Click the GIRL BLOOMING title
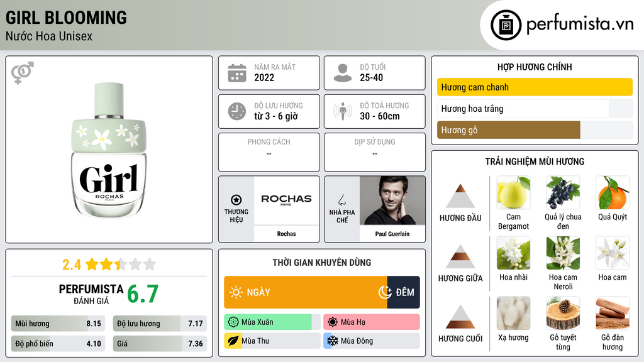This screenshot has width=644, height=362. 66,18
